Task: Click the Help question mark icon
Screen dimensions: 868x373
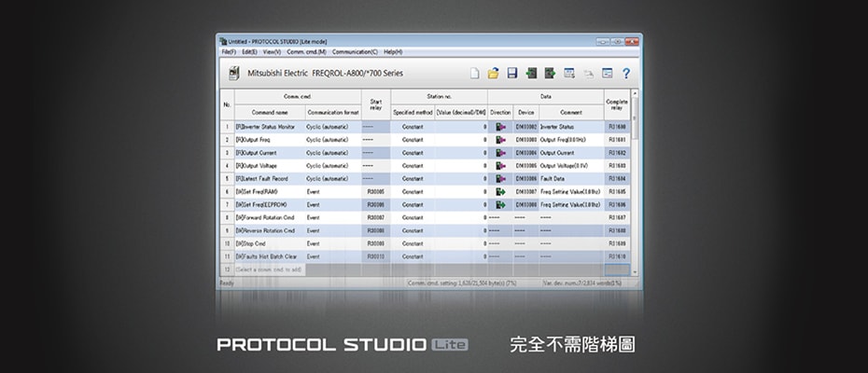Action: 625,73
